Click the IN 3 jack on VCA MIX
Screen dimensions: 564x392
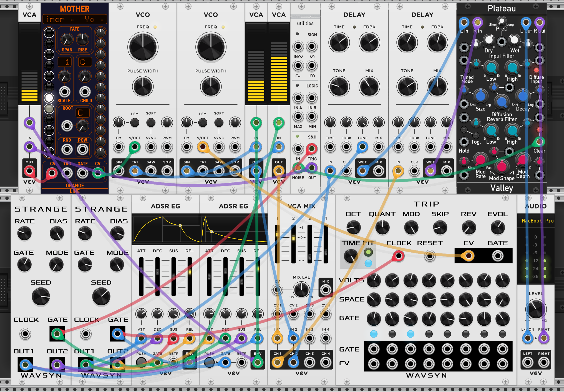coord(309,338)
